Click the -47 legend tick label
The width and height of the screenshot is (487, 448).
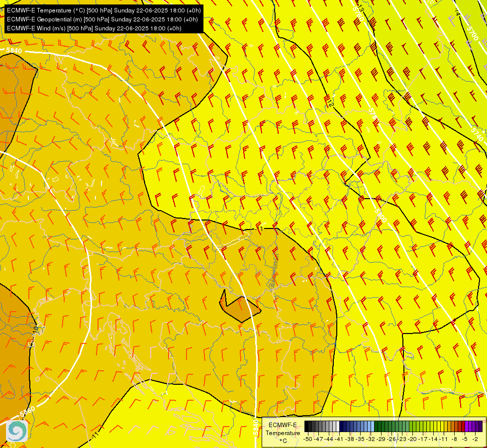[318, 439]
